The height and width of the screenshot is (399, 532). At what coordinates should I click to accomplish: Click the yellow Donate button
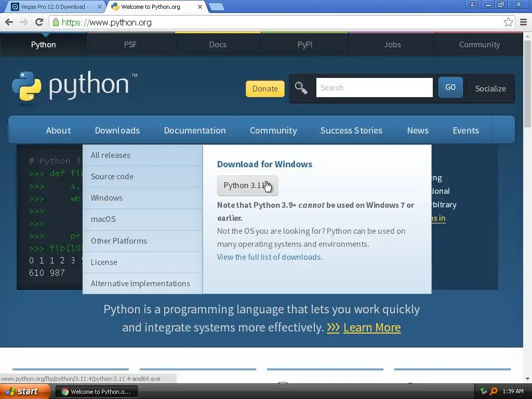click(265, 88)
